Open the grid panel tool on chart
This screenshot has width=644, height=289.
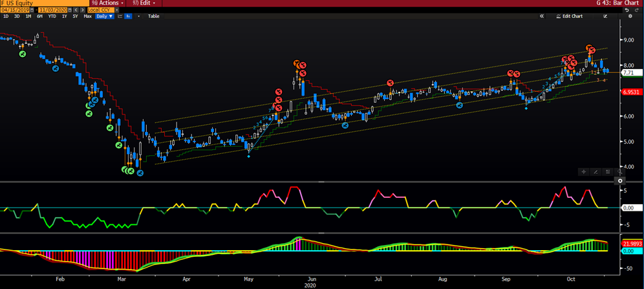pos(608,172)
